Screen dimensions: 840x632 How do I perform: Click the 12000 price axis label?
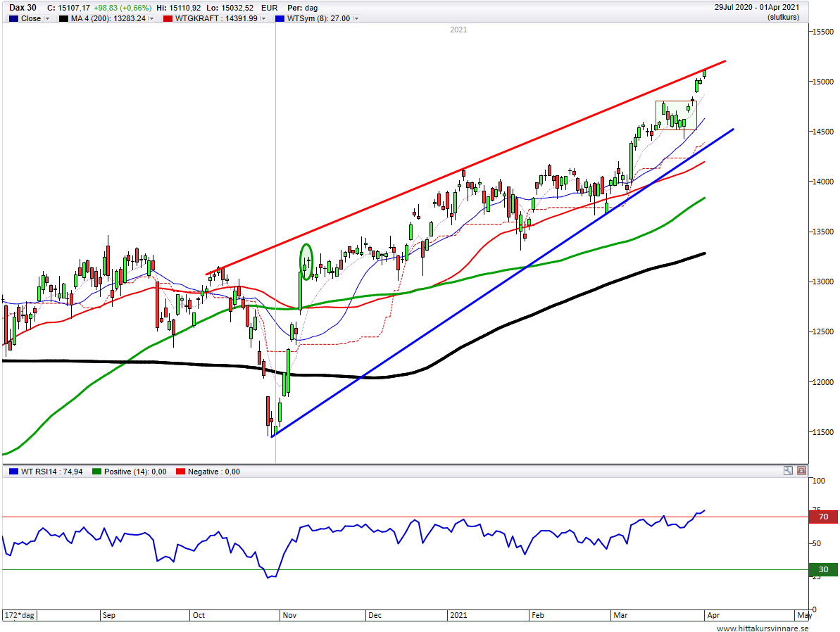[x=823, y=382]
